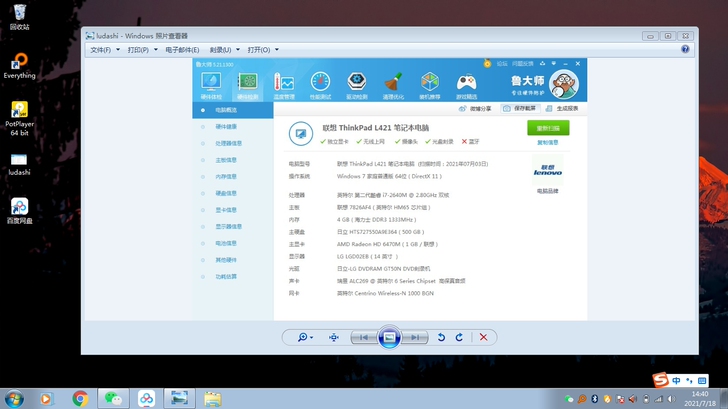Open the white speaker volume tray icon
The height and width of the screenshot is (409, 728).
click(x=671, y=399)
